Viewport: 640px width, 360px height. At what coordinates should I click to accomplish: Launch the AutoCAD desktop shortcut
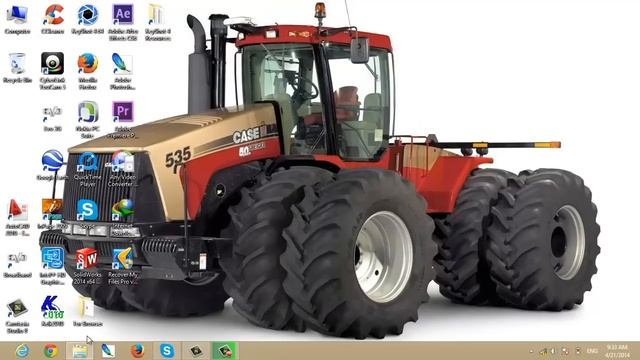point(18,218)
